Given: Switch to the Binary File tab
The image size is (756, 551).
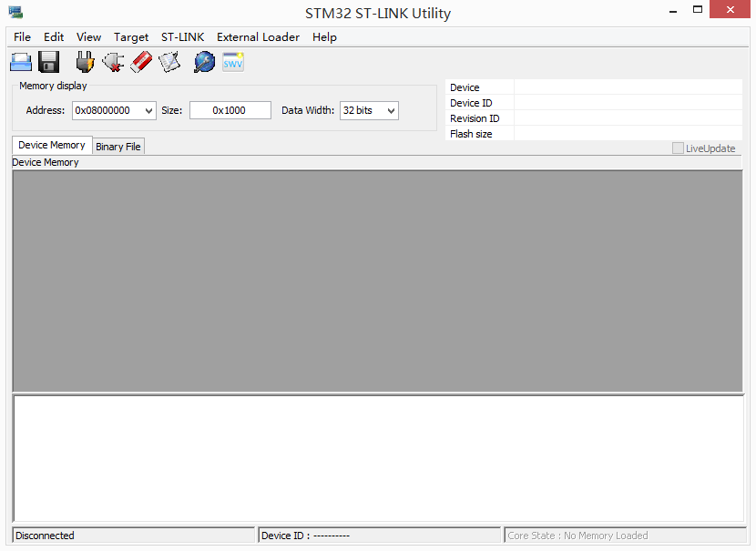Looking at the screenshot, I should click(117, 146).
